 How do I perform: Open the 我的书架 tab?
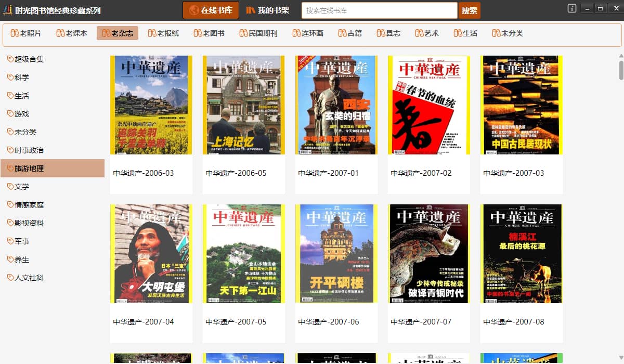coord(267,10)
